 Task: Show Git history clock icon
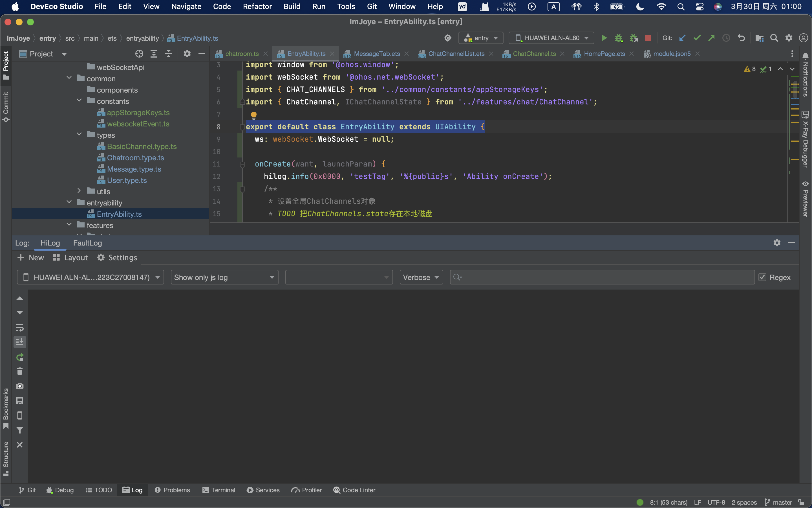[x=726, y=38]
